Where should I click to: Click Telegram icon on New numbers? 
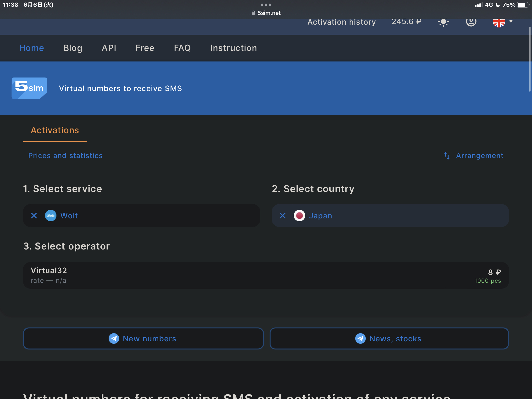tap(114, 338)
